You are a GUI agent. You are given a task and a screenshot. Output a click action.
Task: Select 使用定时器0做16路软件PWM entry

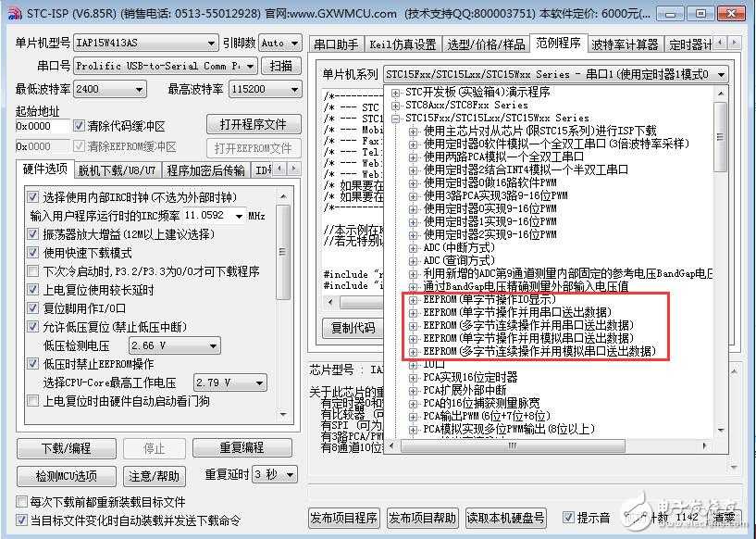[490, 182]
